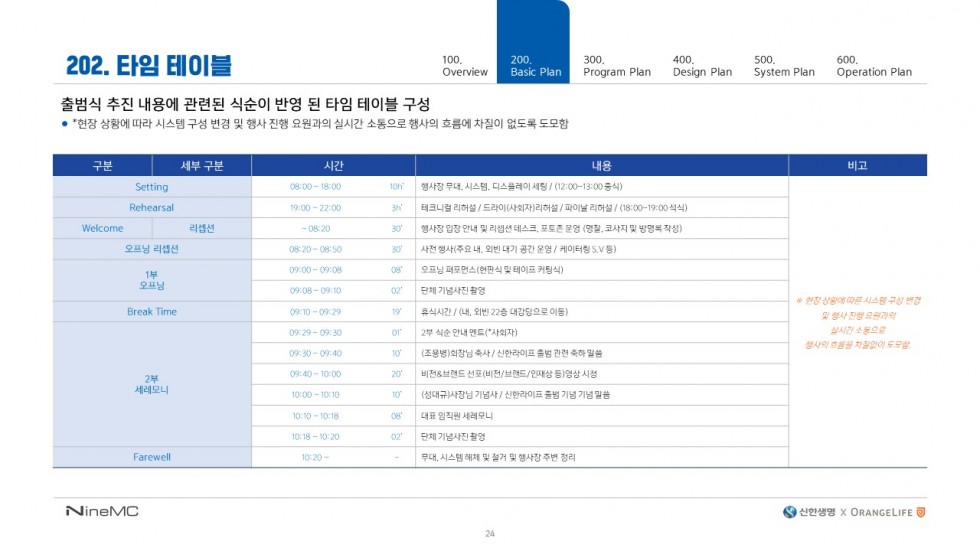Select 600. Operation Plan tab

[874, 66]
